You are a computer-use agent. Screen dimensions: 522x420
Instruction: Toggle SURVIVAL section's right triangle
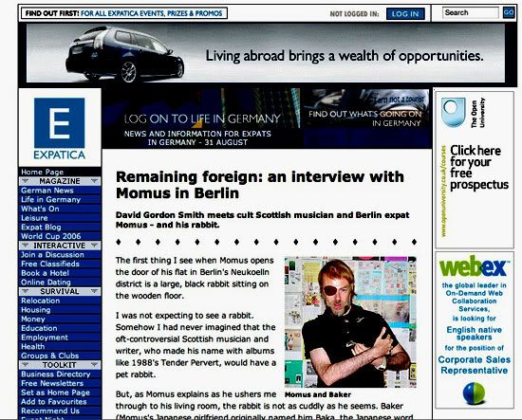point(95,291)
